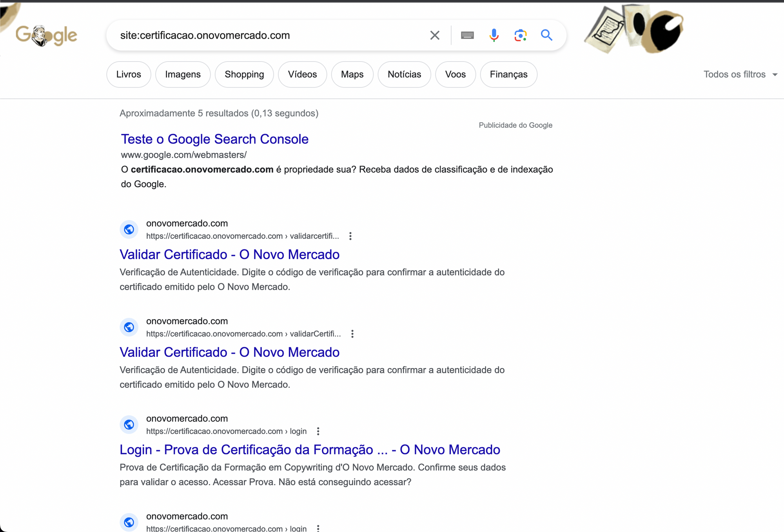Image resolution: width=784 pixels, height=532 pixels.
Task: Select the Vídeos filter chip
Action: pos(302,74)
